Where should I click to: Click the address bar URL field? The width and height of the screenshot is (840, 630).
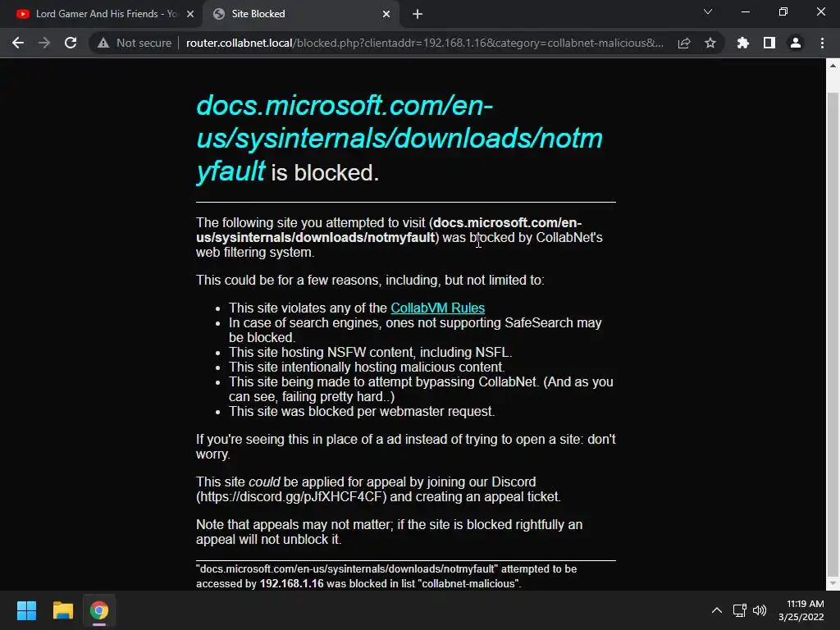pyautogui.click(x=425, y=43)
